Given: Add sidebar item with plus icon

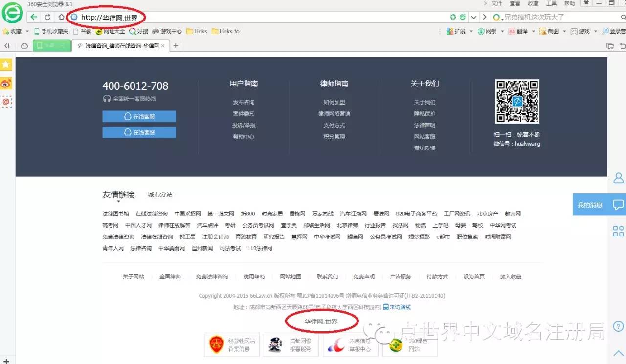Looking at the screenshot, I should tap(6, 361).
